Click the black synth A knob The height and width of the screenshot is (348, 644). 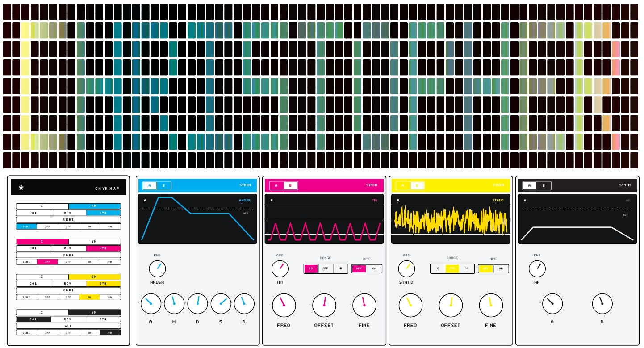point(552,304)
